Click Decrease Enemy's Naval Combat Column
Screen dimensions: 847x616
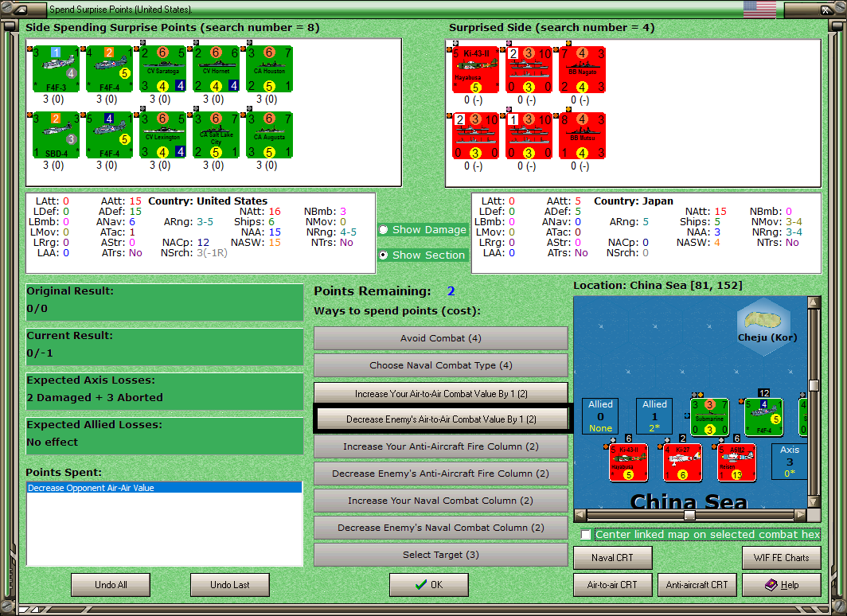tap(440, 528)
